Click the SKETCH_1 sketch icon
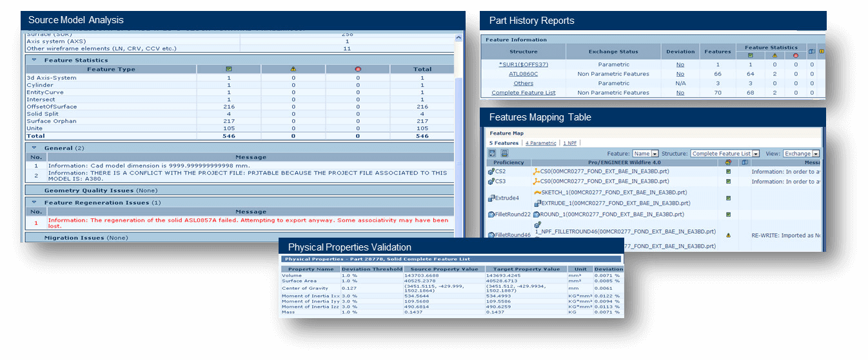The width and height of the screenshot is (868, 360). click(x=537, y=192)
